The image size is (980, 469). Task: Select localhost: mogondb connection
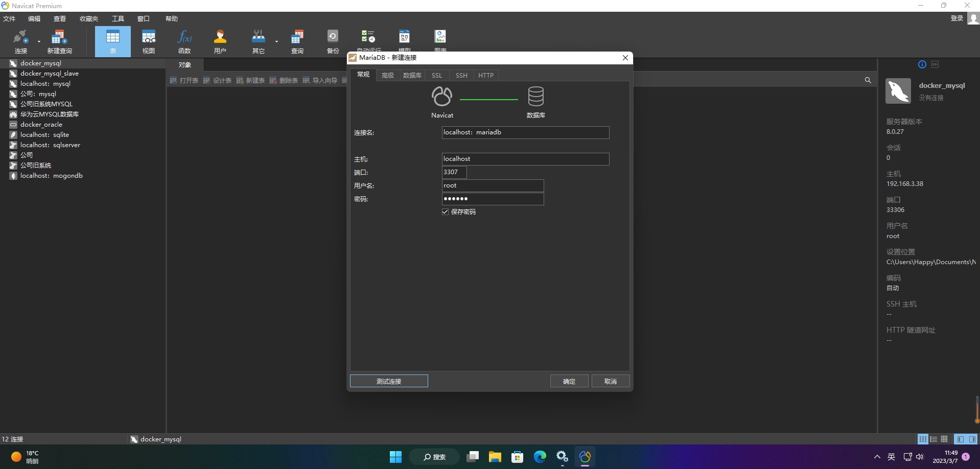pos(52,176)
